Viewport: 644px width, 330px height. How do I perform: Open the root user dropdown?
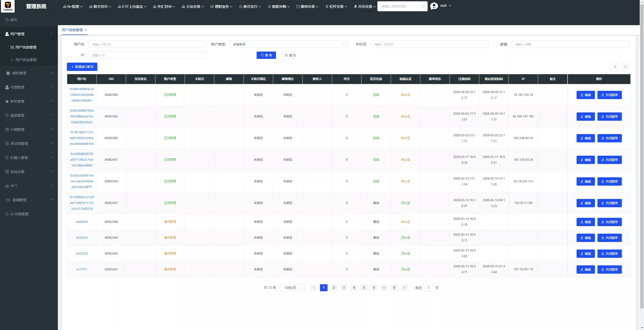coord(446,6)
